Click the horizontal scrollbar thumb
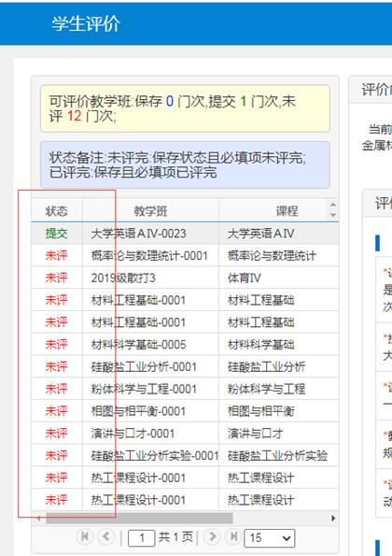The image size is (392, 556). click(139, 519)
